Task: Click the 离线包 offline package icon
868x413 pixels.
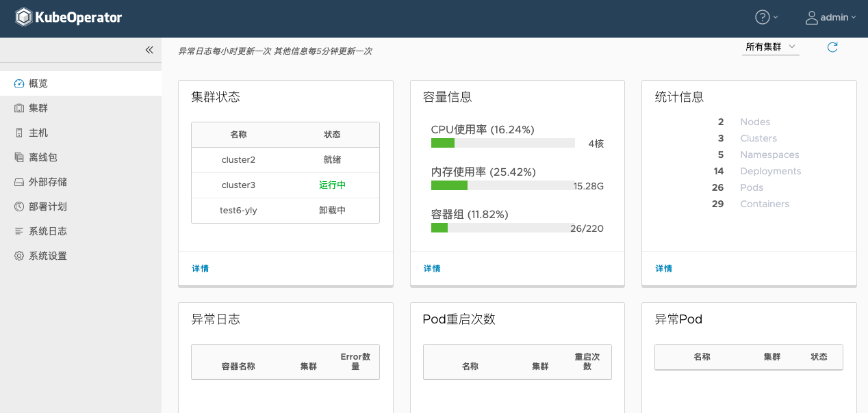Action: pyautogui.click(x=19, y=157)
